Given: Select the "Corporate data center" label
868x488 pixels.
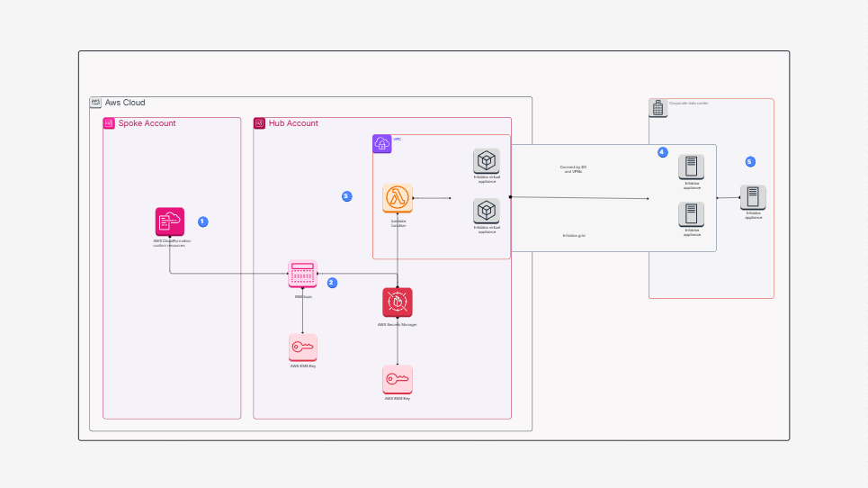Looking at the screenshot, I should [x=689, y=103].
